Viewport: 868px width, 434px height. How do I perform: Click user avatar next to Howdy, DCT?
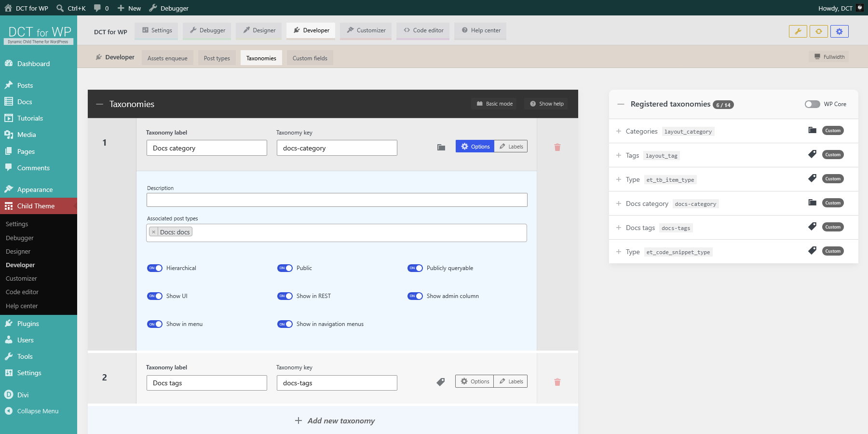tap(860, 8)
